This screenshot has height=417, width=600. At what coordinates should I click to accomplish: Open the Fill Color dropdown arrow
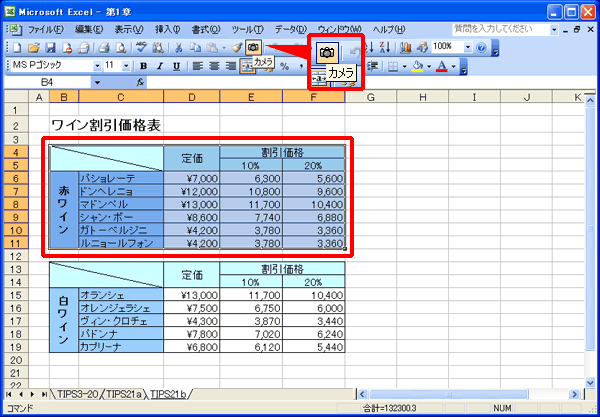[429, 67]
